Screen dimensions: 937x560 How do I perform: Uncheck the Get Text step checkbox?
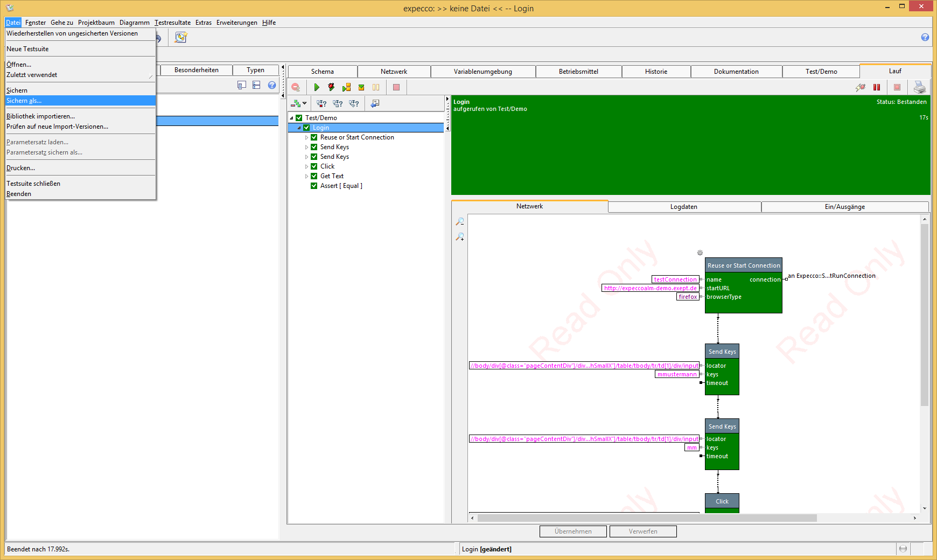click(314, 176)
